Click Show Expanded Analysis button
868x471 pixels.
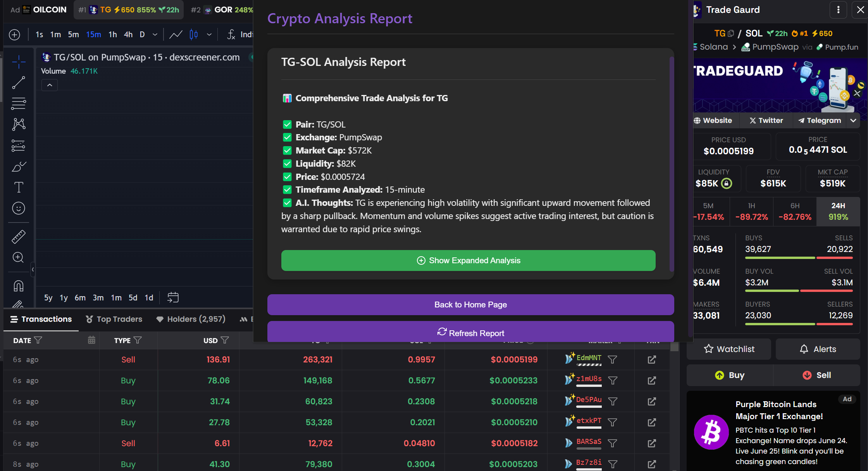468,261
